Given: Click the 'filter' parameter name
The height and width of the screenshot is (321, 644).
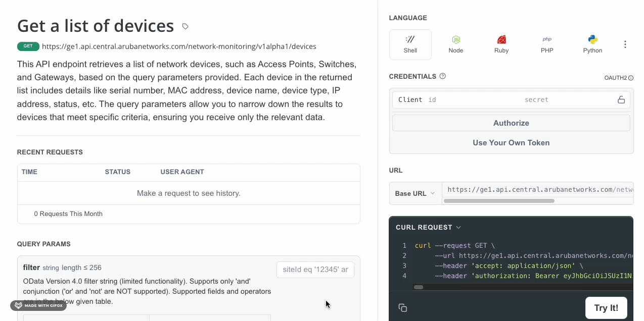Looking at the screenshot, I should click(31, 268).
